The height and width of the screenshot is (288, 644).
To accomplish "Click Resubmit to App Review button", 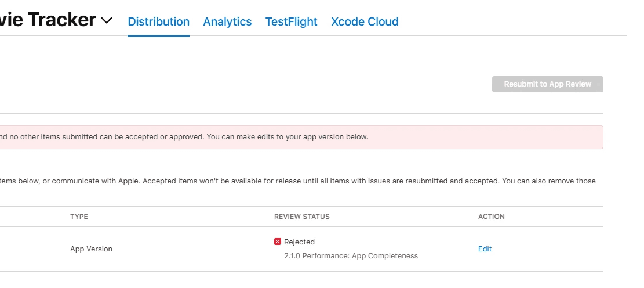I will coord(547,84).
